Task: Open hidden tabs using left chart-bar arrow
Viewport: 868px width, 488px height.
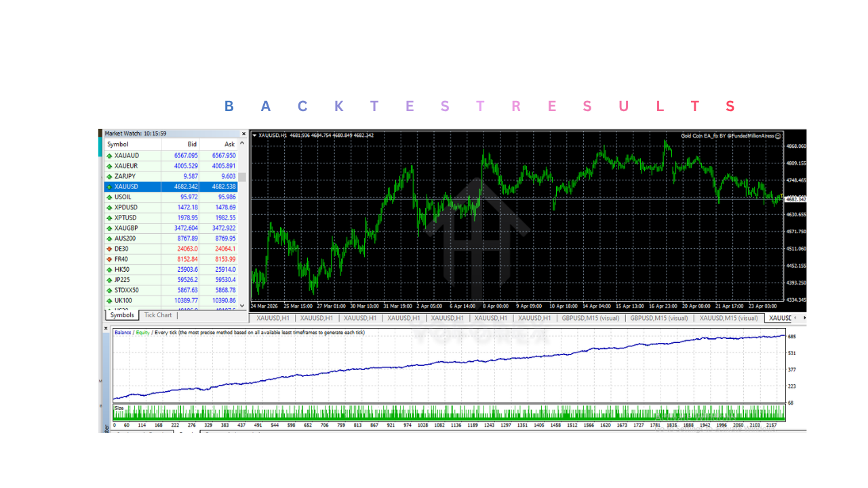Action: point(795,317)
